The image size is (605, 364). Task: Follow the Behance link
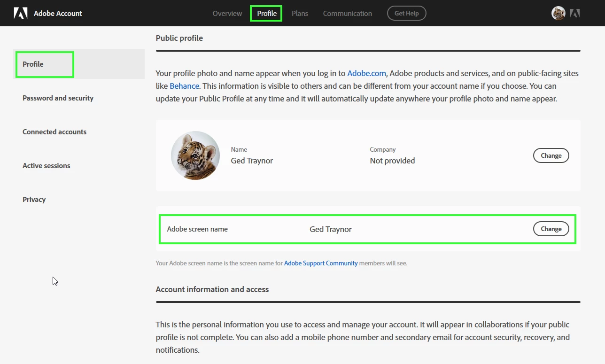[x=184, y=86]
